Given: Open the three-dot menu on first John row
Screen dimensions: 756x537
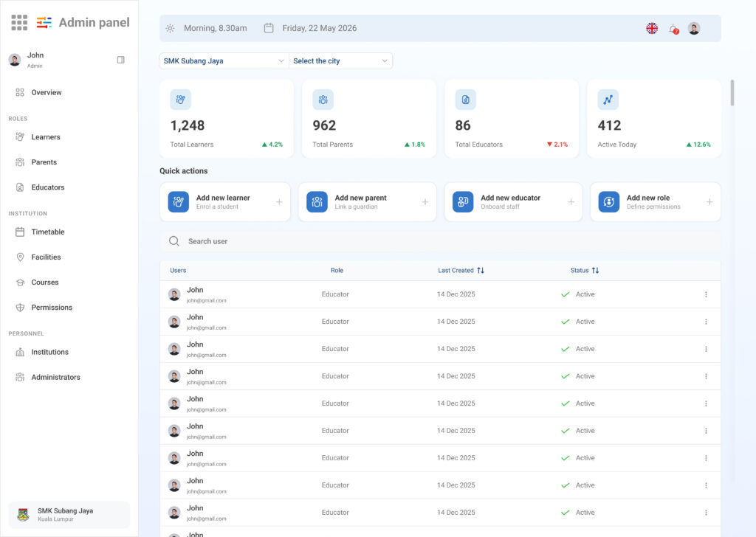Looking at the screenshot, I should [706, 294].
